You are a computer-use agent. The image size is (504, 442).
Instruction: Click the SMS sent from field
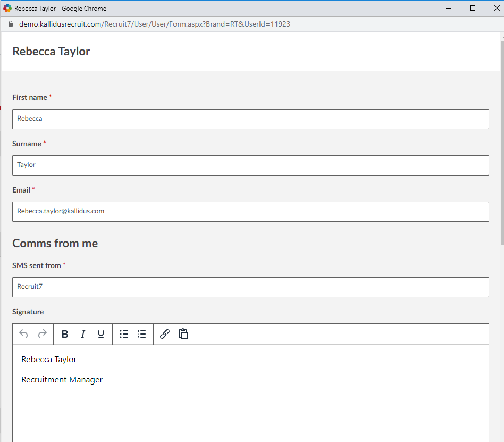250,287
